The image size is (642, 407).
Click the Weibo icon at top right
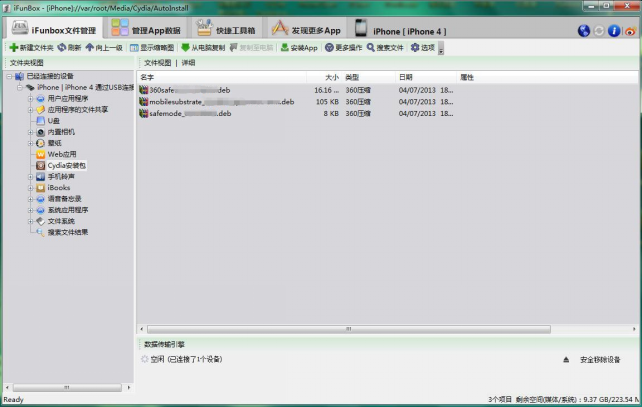pyautogui.click(x=631, y=31)
